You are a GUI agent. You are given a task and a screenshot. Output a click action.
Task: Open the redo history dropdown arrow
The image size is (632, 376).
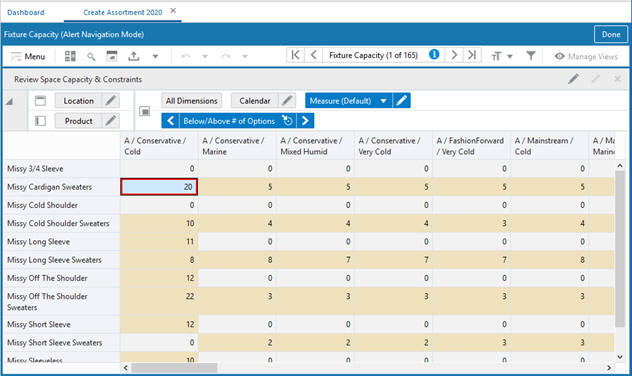point(245,56)
